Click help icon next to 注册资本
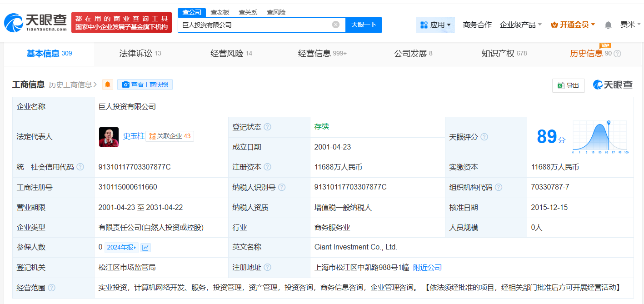 coord(268,167)
